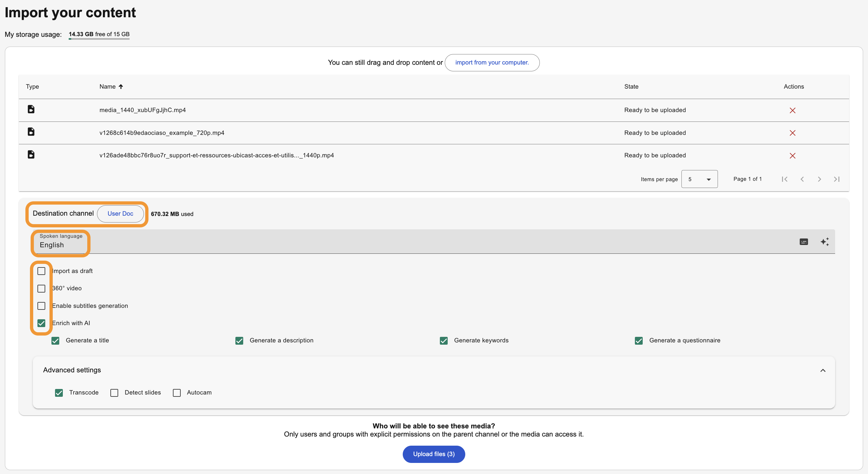Collapse the Advanced settings panel

coord(822,370)
